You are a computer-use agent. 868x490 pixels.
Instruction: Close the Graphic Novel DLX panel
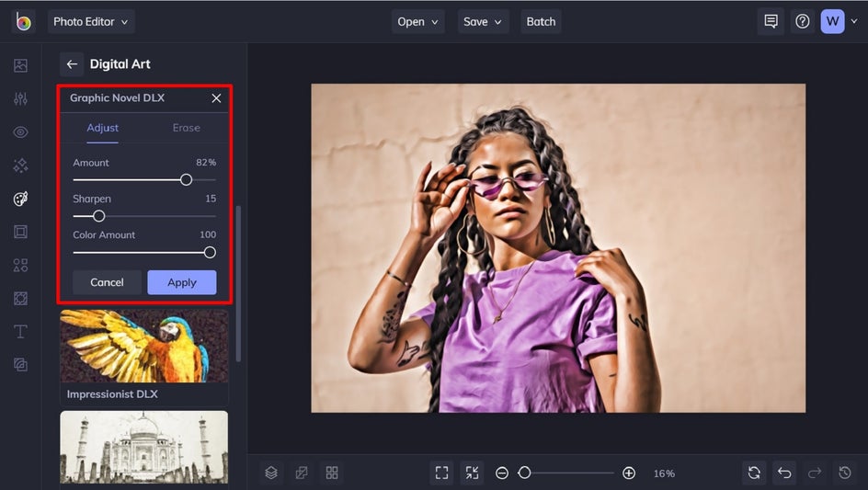coord(216,98)
